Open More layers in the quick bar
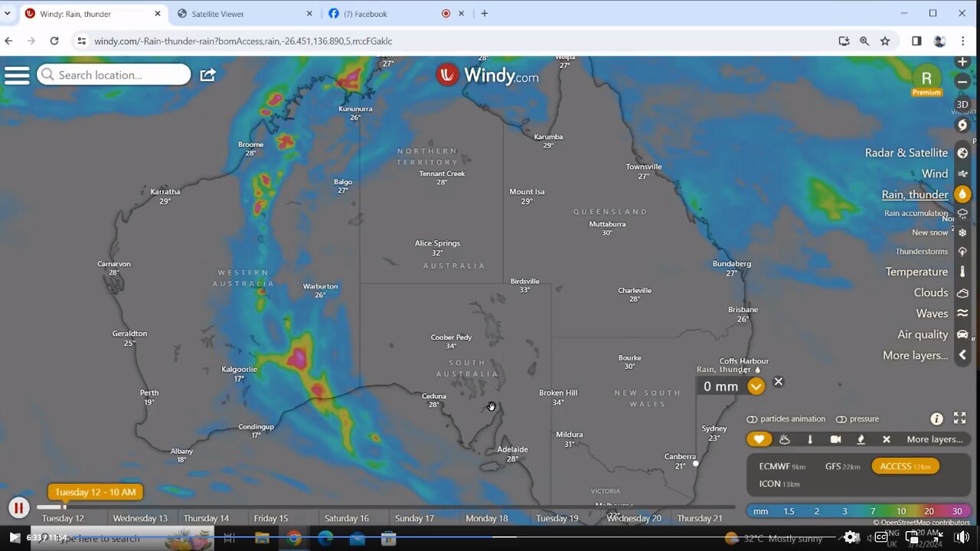 pyautogui.click(x=935, y=439)
